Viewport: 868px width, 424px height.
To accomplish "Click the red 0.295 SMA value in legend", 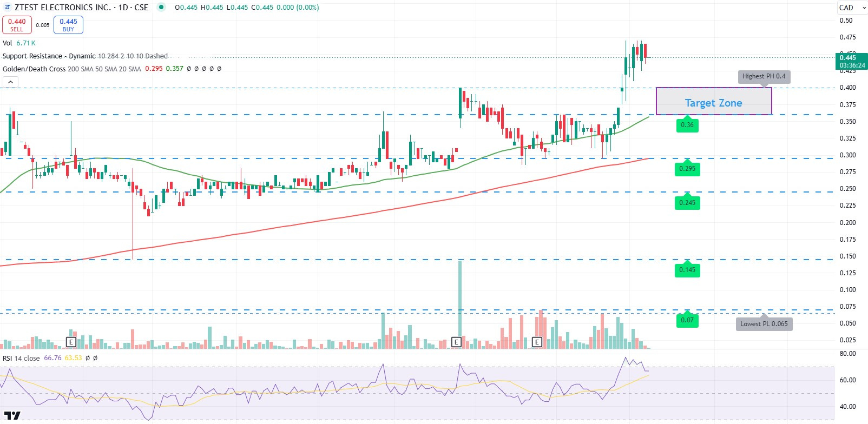I will (154, 69).
